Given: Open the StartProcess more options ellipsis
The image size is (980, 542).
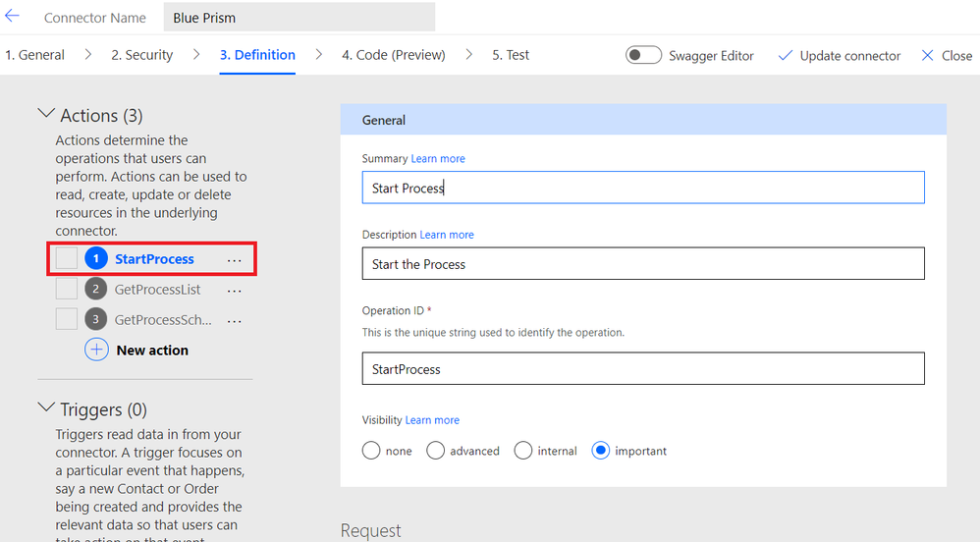Looking at the screenshot, I should 234,260.
